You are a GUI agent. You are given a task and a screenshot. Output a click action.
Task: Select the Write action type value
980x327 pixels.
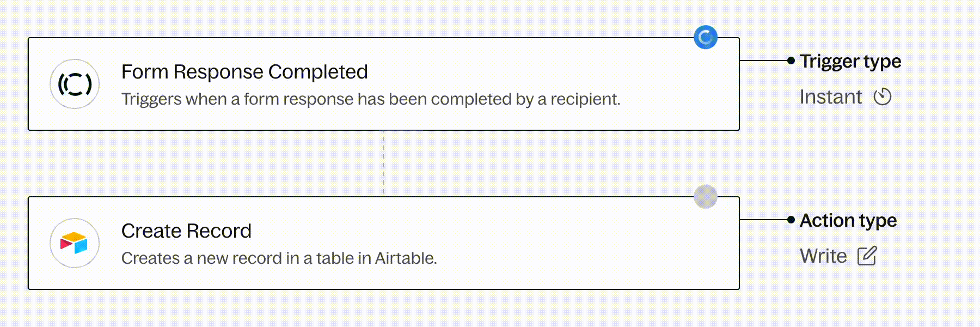click(823, 256)
